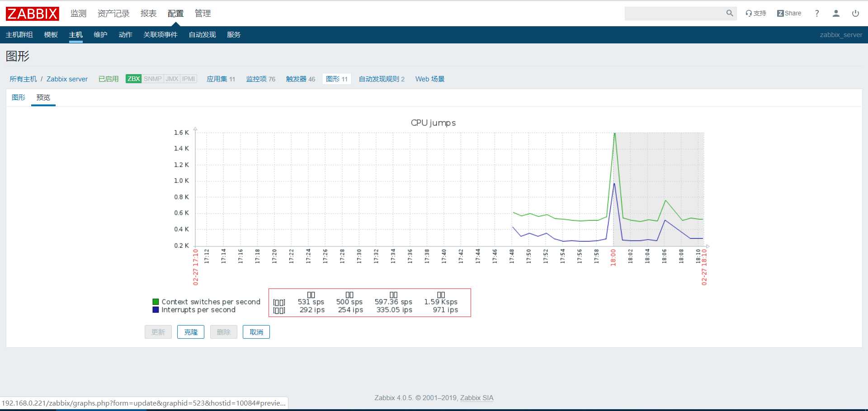Click the Zabbix logo
This screenshot has width=868, height=411.
coord(32,14)
